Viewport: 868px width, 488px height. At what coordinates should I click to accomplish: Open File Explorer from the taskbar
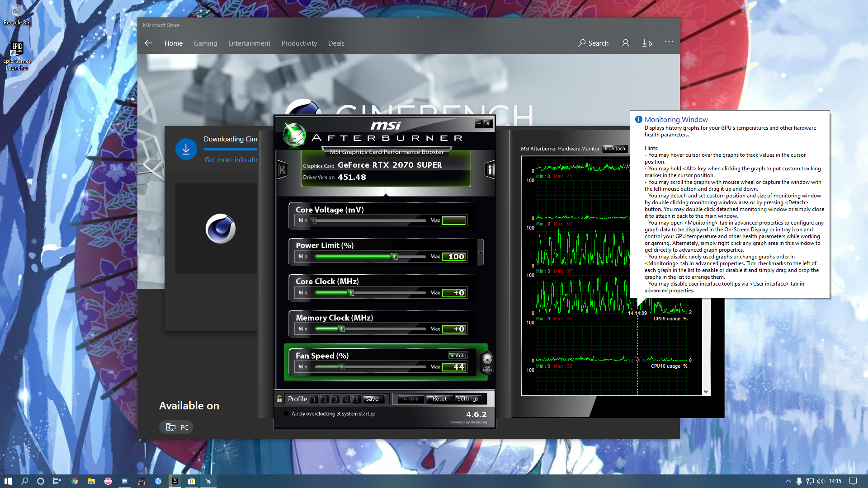pyautogui.click(x=91, y=481)
